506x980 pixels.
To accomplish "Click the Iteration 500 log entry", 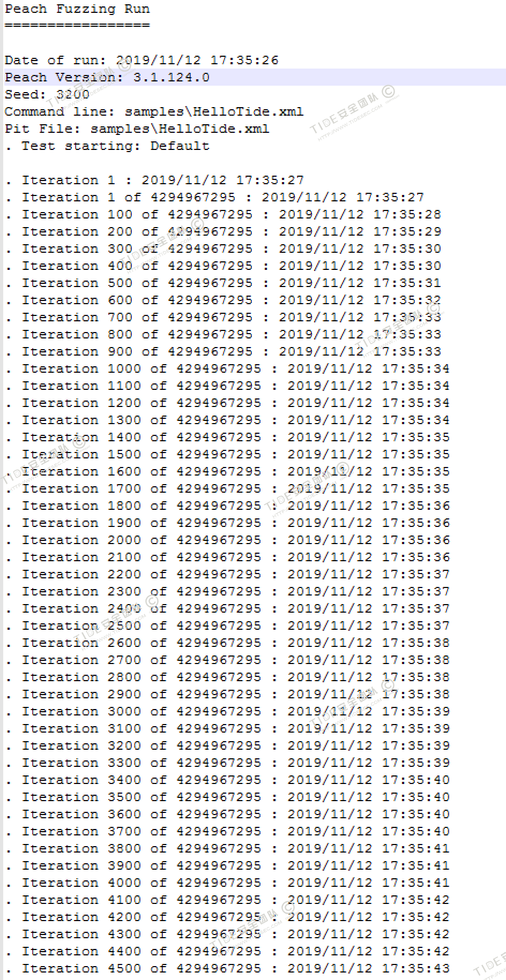I will tap(223, 283).
